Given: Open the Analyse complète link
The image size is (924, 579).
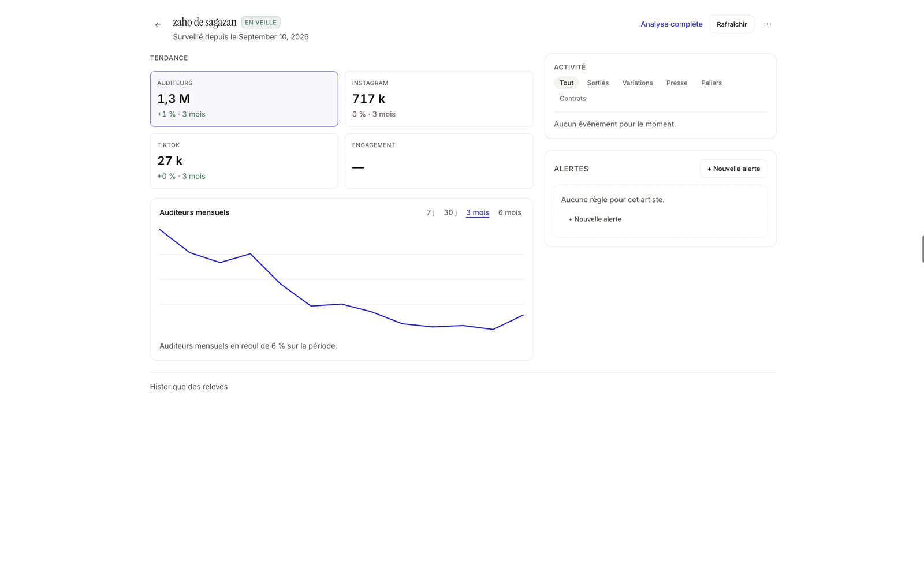Looking at the screenshot, I should [x=672, y=24].
